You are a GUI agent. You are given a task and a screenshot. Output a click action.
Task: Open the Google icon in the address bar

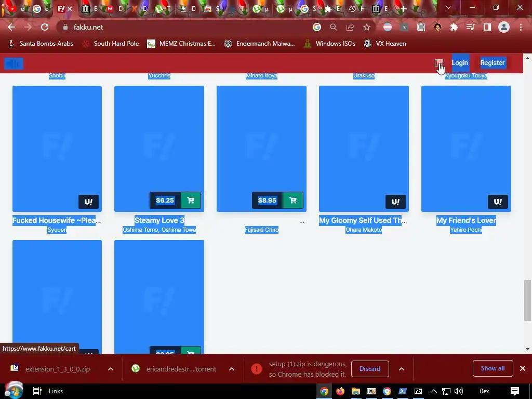(316, 27)
